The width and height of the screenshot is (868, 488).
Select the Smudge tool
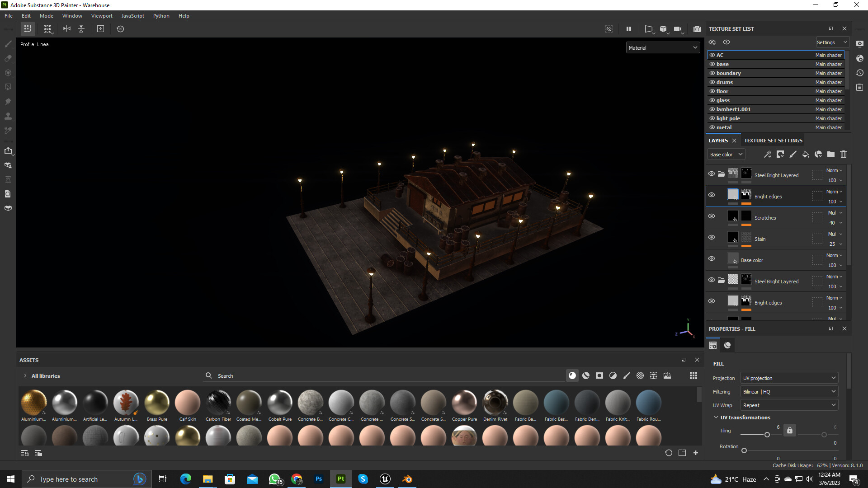tap(8, 102)
